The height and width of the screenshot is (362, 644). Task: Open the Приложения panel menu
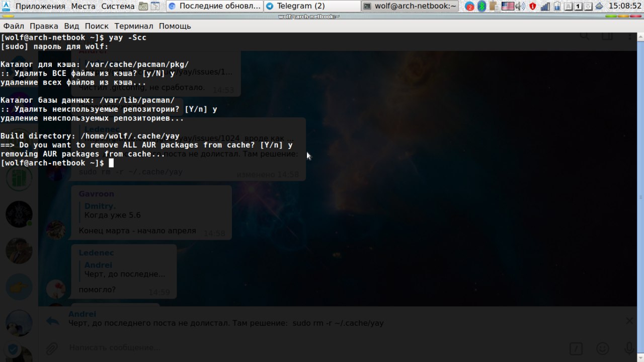40,6
